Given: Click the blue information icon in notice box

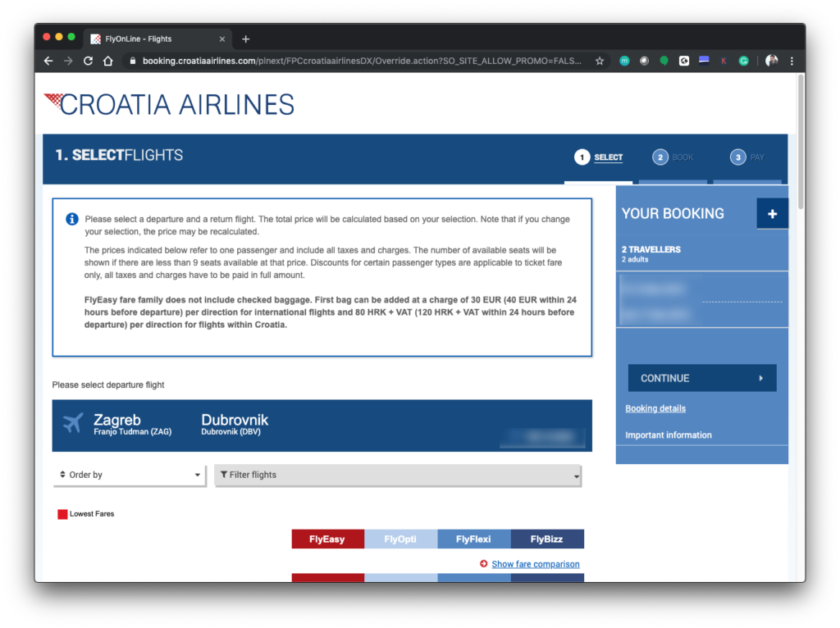Looking at the screenshot, I should (72, 219).
